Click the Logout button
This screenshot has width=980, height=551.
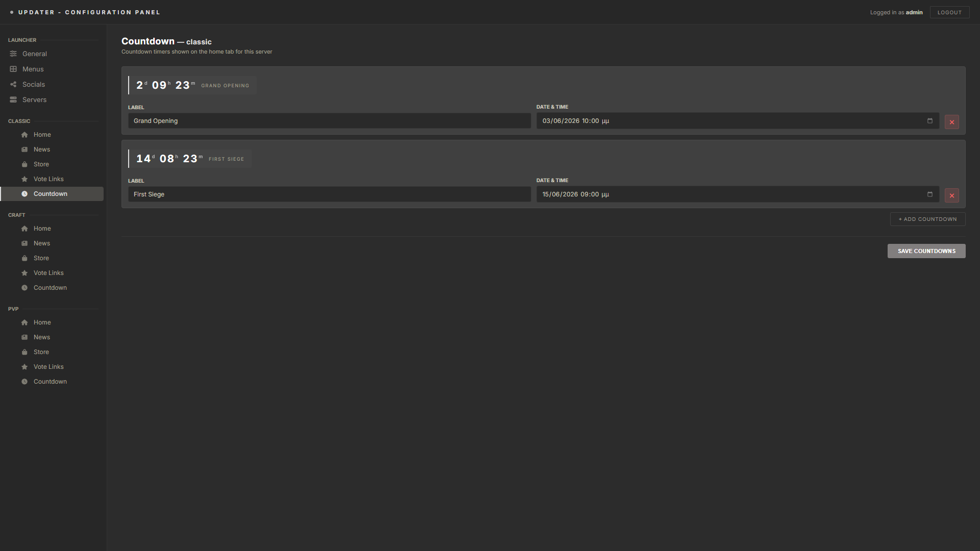pos(949,12)
